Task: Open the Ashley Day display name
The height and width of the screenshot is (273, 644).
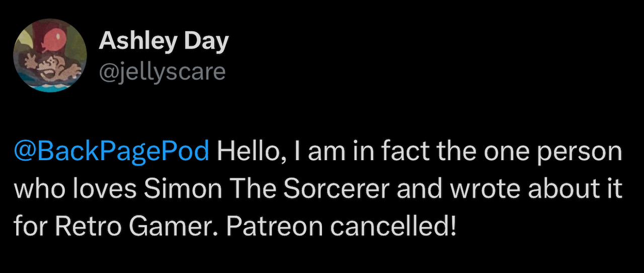Action: [164, 42]
